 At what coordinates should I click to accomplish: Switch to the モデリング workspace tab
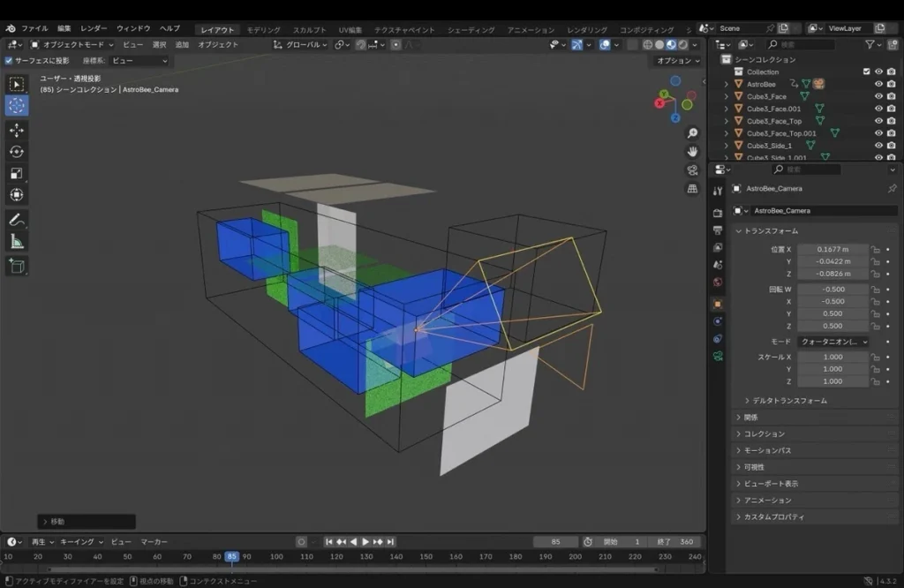click(263, 29)
